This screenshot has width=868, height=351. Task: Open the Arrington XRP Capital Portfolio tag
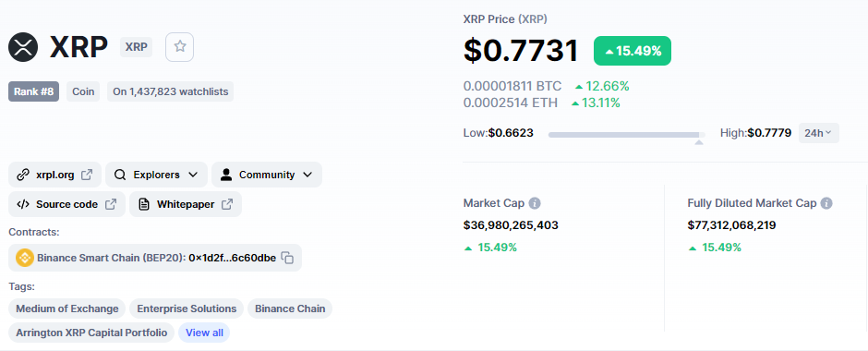pyautogui.click(x=91, y=333)
